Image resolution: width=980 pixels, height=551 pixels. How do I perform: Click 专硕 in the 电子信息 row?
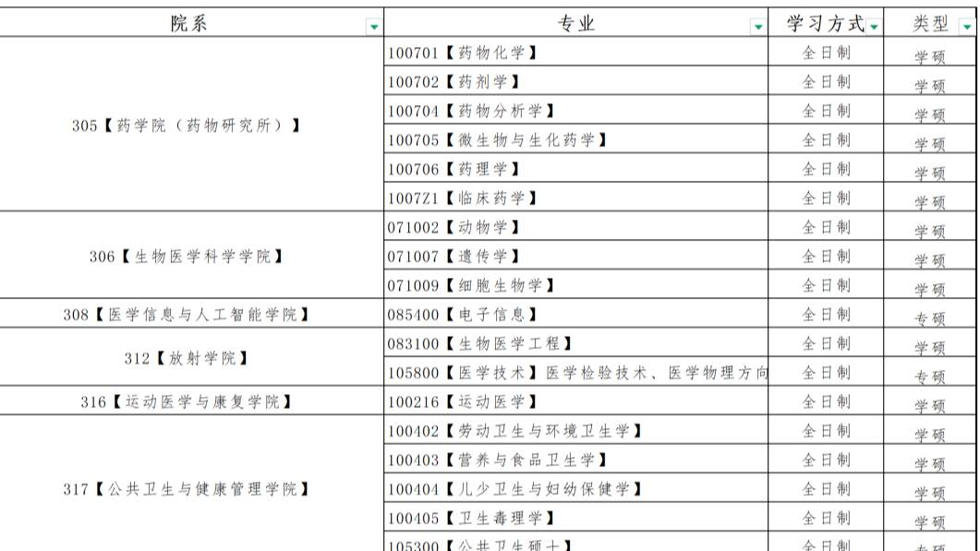click(x=930, y=318)
